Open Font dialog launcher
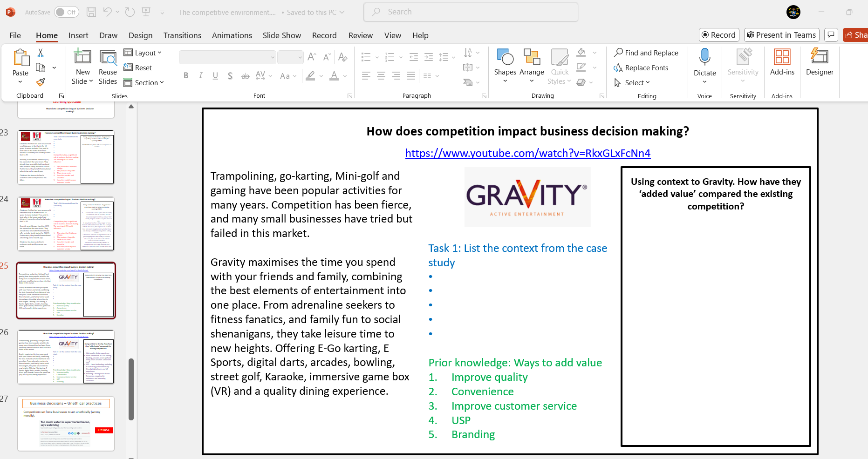868x459 pixels. [350, 96]
